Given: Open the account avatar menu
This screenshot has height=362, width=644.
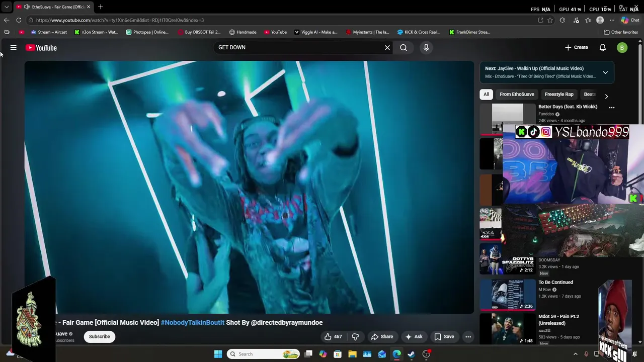Looking at the screenshot, I should (x=622, y=48).
